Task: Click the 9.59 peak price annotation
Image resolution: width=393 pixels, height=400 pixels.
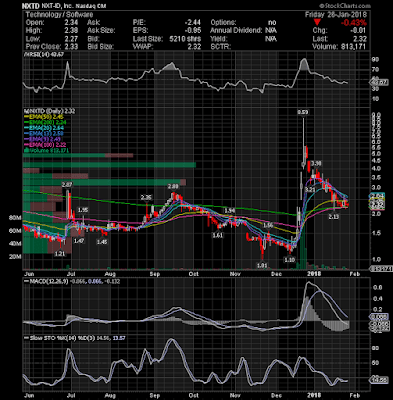Action: [303, 113]
